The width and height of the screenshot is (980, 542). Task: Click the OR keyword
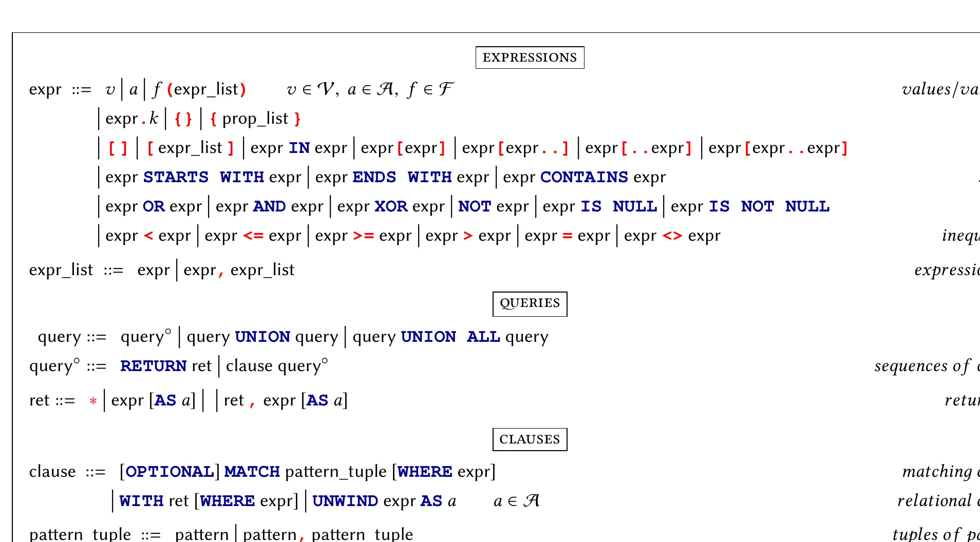tap(154, 206)
